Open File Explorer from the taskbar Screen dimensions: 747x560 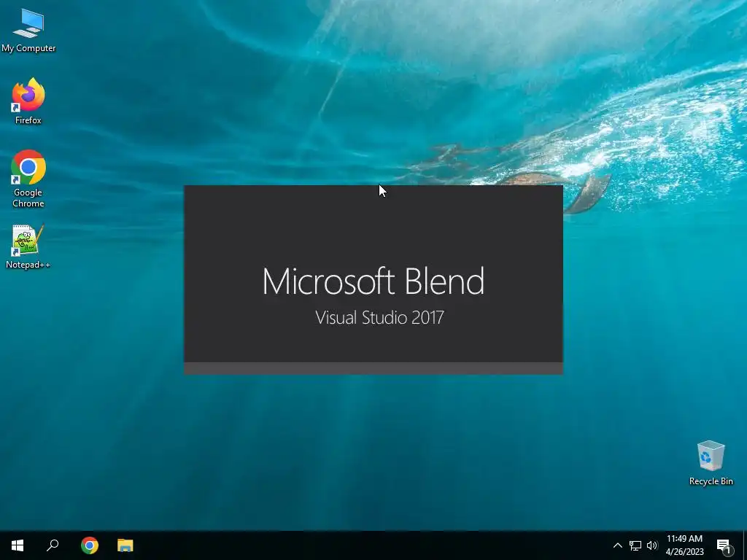(x=125, y=545)
